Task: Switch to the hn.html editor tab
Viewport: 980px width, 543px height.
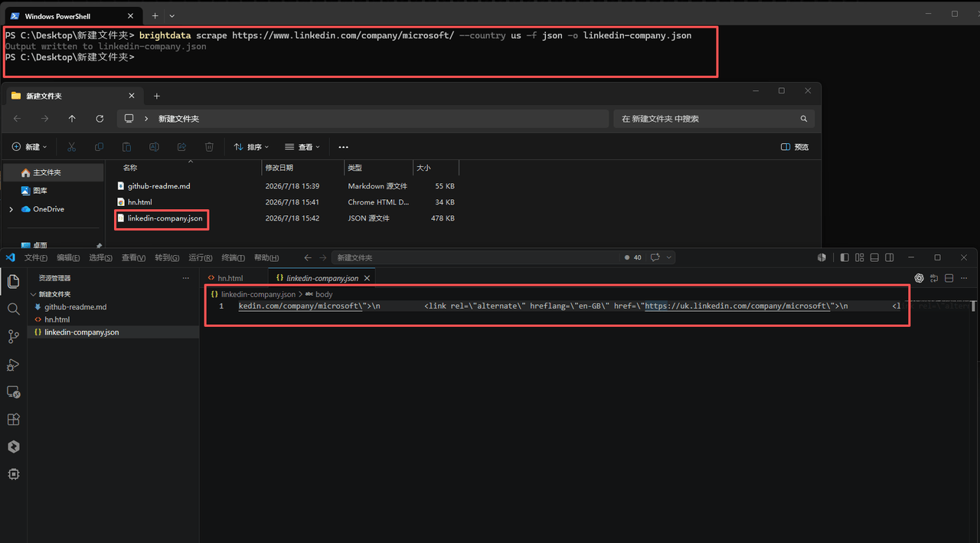Action: 230,278
